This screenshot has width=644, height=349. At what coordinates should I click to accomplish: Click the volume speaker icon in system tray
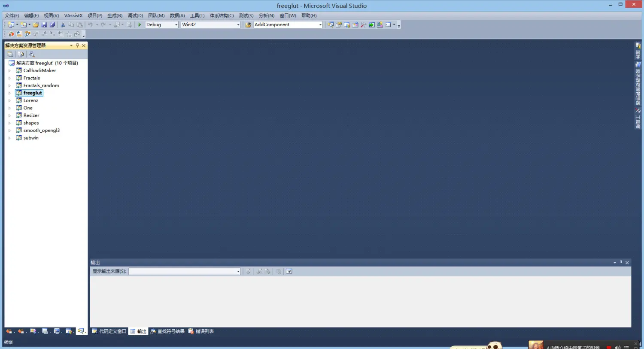(617, 347)
